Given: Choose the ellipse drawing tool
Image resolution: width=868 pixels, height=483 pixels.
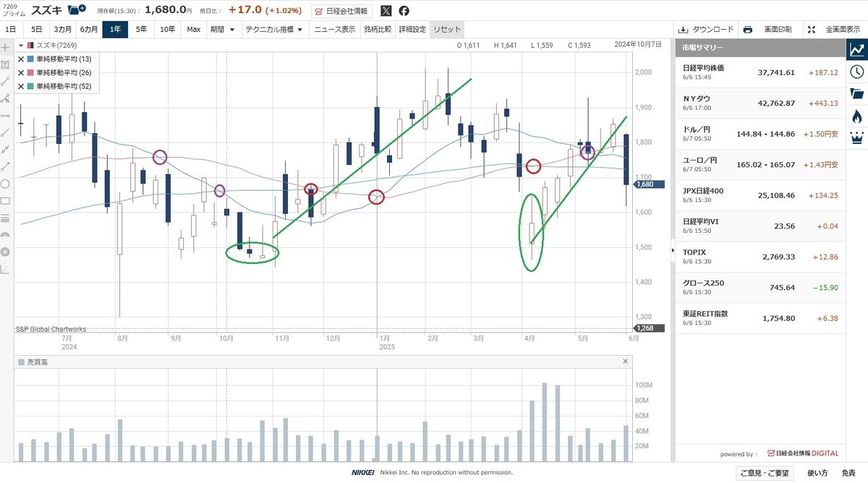Looking at the screenshot, I should click(6, 184).
